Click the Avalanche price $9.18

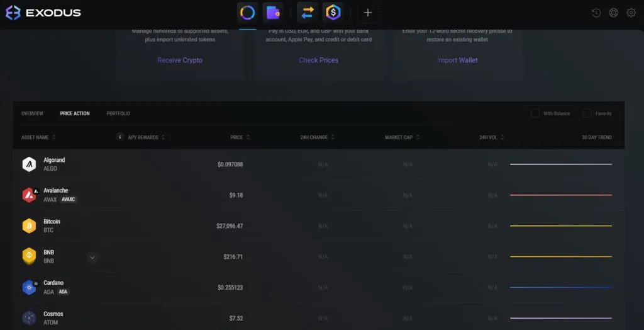coord(236,195)
